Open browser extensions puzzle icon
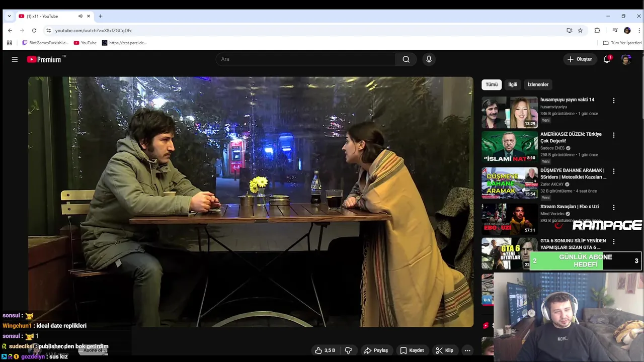Viewport: 644px width, 362px height. 597,30
